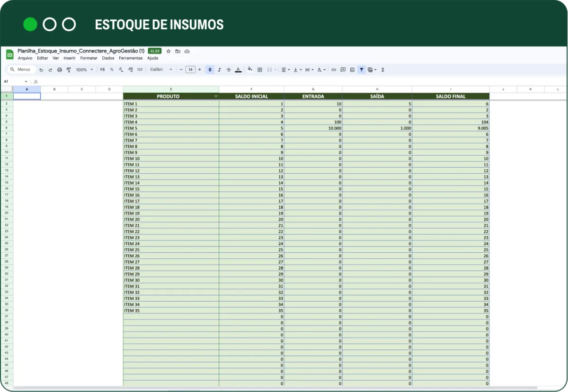
Task: Open the PRODUTO column filter dropdown
Action: click(216, 96)
